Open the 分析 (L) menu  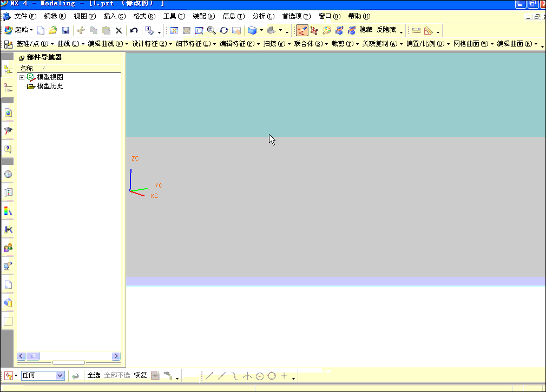point(263,16)
